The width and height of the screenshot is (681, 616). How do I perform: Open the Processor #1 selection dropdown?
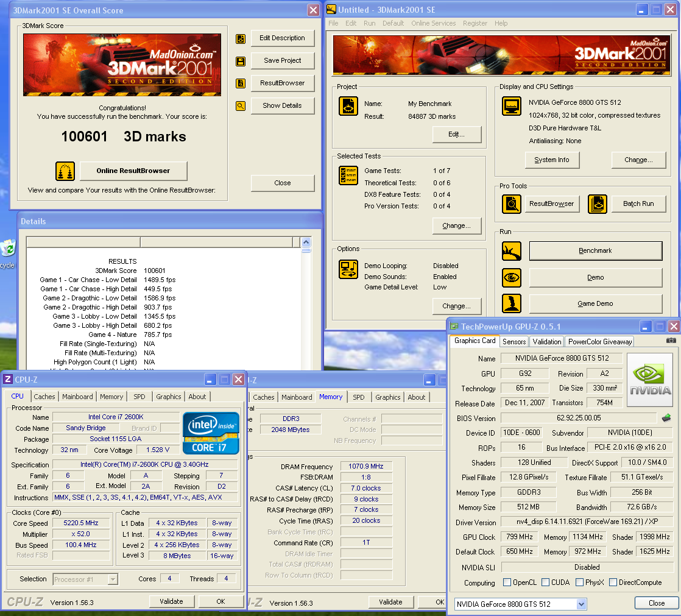tap(113, 579)
